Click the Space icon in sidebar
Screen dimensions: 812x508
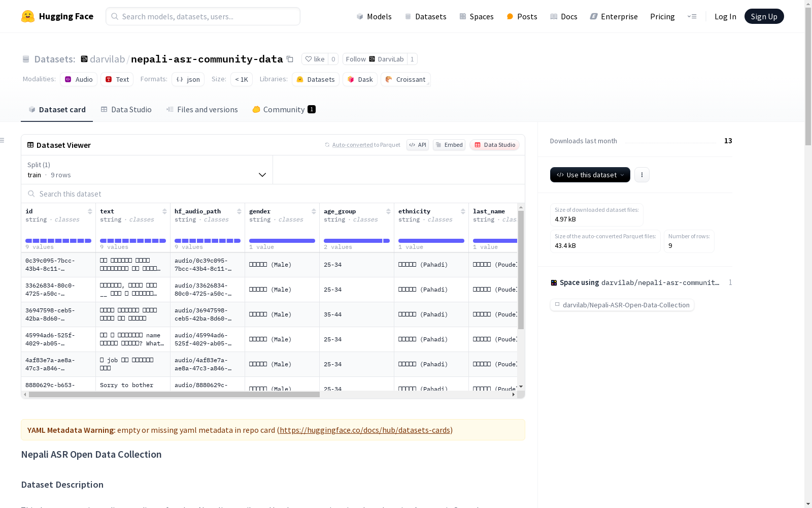click(554, 282)
